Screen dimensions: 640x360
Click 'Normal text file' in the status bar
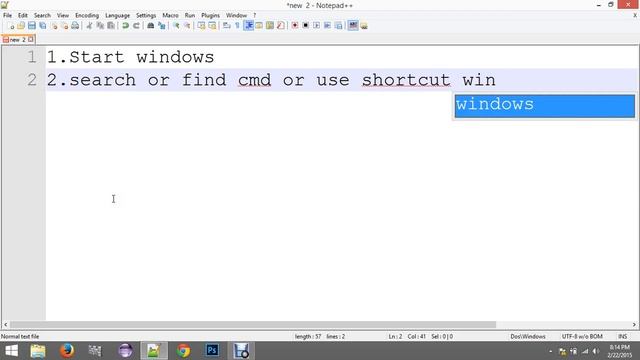tap(20, 336)
